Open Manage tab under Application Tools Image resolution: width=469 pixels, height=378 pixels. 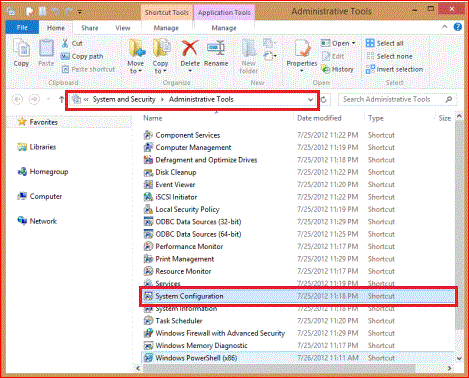pos(224,28)
